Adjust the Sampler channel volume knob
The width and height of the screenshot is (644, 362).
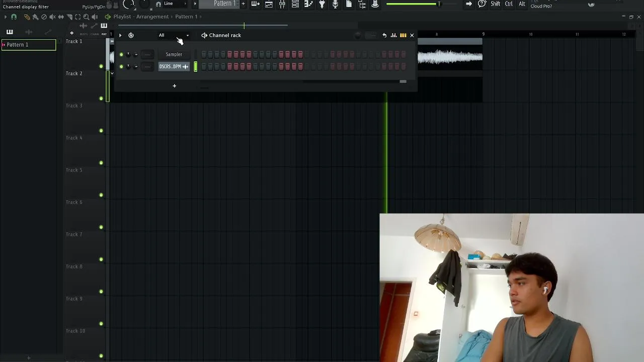point(136,54)
